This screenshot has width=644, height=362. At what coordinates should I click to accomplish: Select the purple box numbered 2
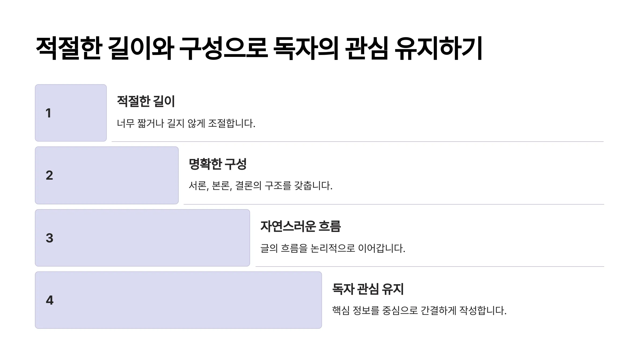pyautogui.click(x=107, y=175)
